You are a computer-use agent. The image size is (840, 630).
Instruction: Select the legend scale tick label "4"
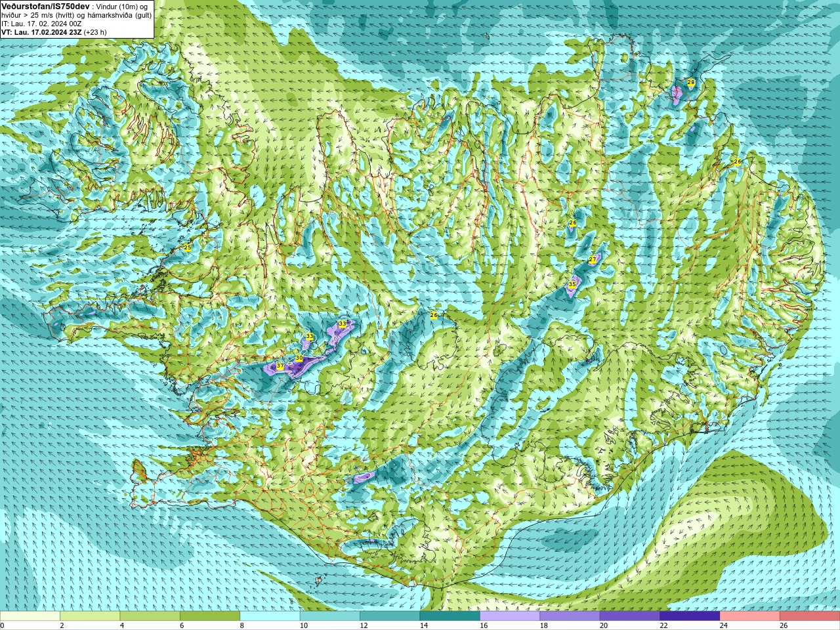click(121, 625)
